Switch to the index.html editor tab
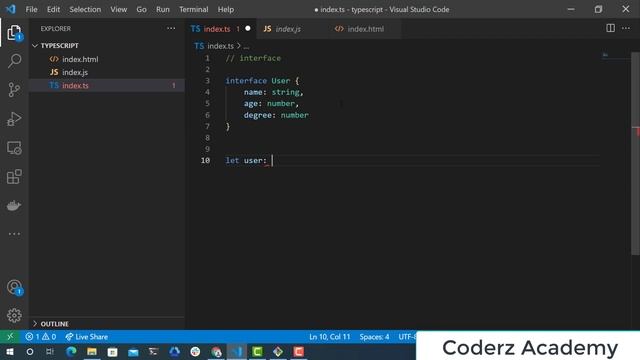Screen dimensions: 640x360 365,29
